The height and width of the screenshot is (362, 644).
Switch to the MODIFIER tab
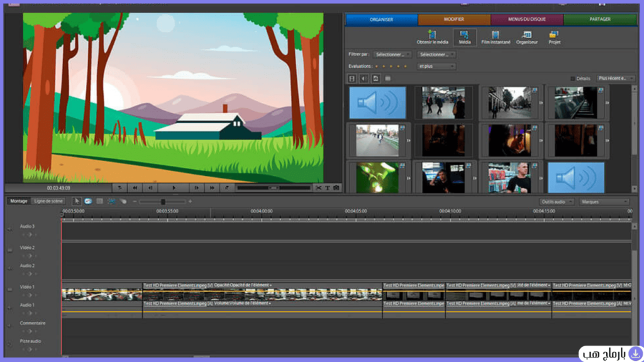(x=454, y=19)
